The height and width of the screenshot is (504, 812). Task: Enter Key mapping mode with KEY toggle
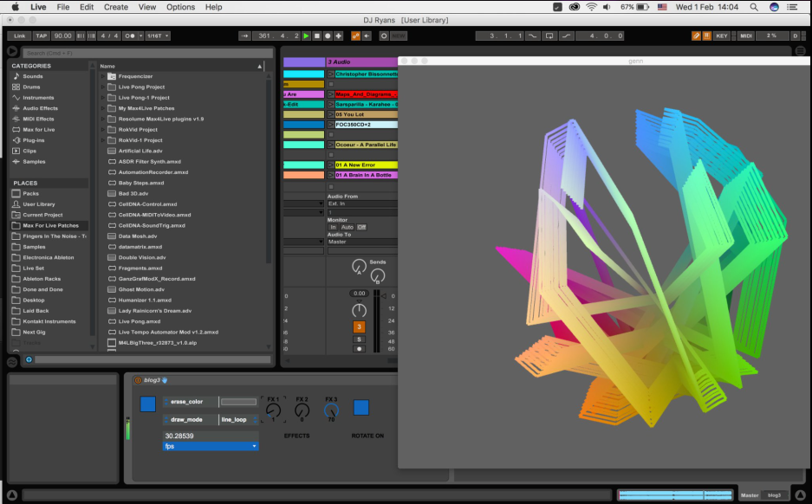coord(723,36)
